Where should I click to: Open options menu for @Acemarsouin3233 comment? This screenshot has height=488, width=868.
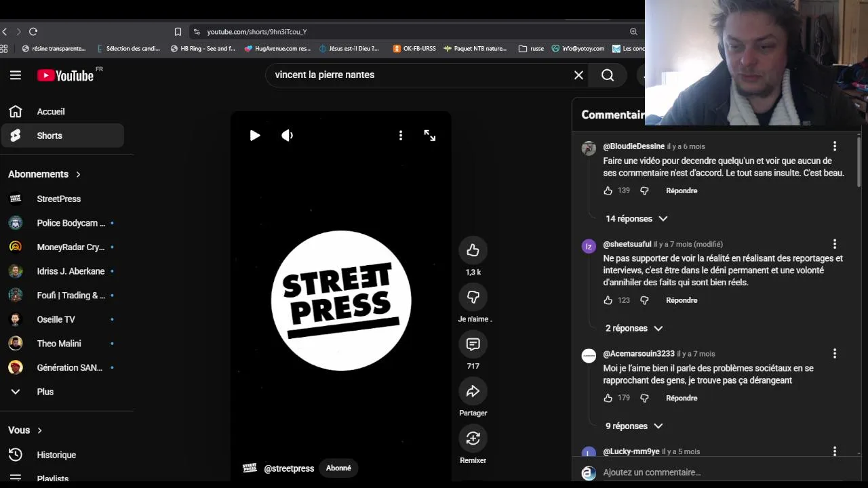click(x=835, y=354)
